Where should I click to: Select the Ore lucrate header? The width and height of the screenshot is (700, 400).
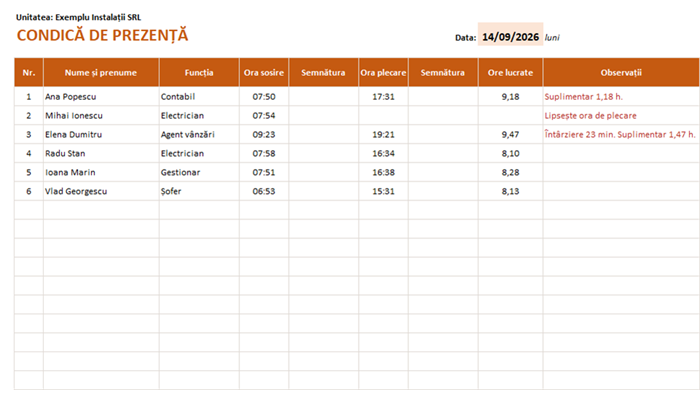coord(510,72)
